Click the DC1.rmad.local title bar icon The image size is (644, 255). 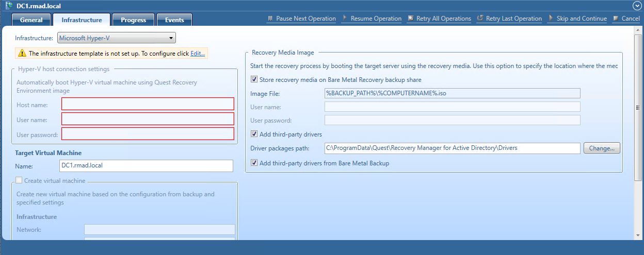pyautogui.click(x=9, y=5)
